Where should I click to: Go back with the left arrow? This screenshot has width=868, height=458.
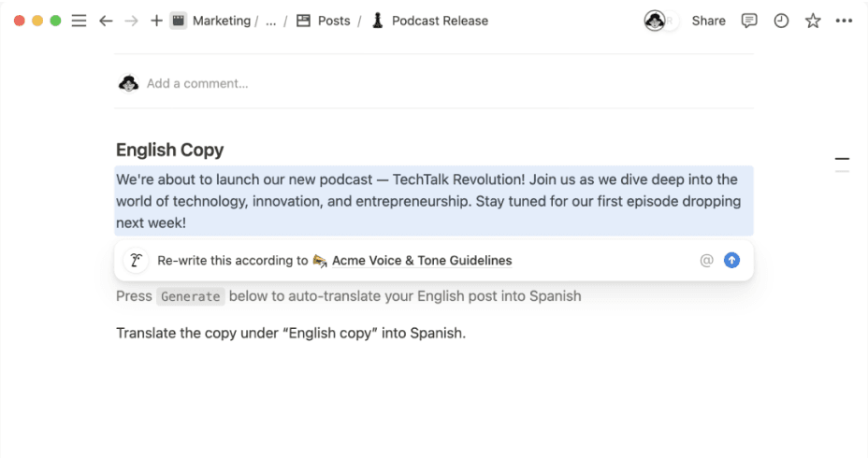[x=106, y=21]
